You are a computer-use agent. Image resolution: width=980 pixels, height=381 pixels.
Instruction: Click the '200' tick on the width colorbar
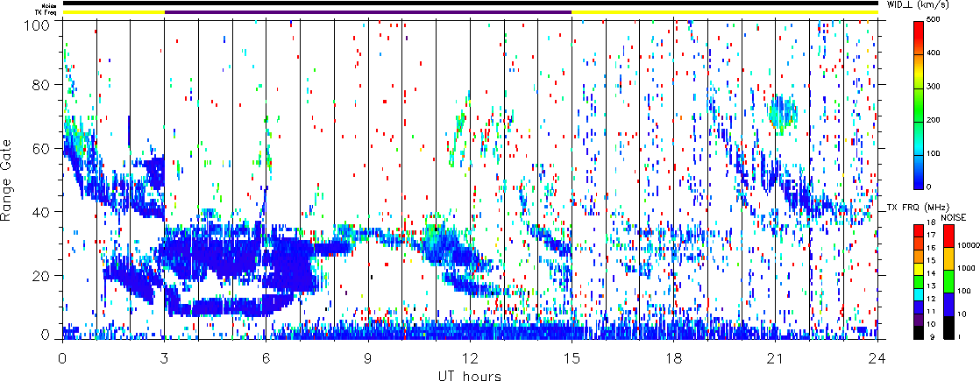(935, 121)
